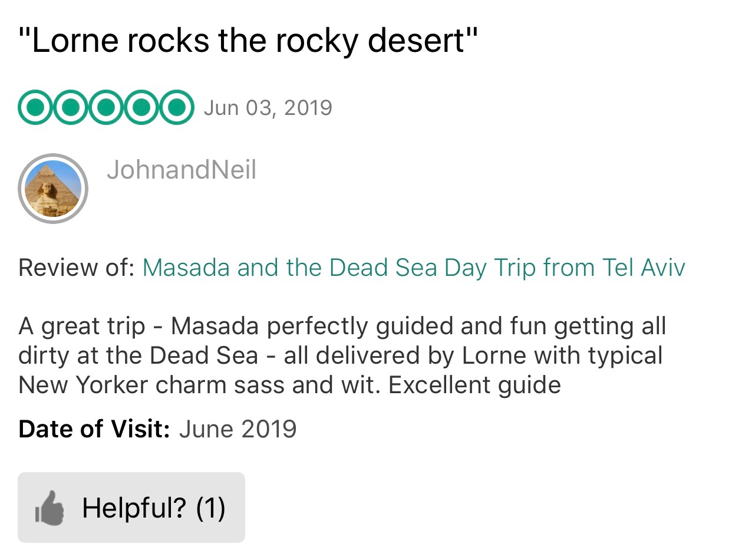The height and width of the screenshot is (560, 732).
Task: Click the review date Jun 03, 2019
Action: (268, 108)
